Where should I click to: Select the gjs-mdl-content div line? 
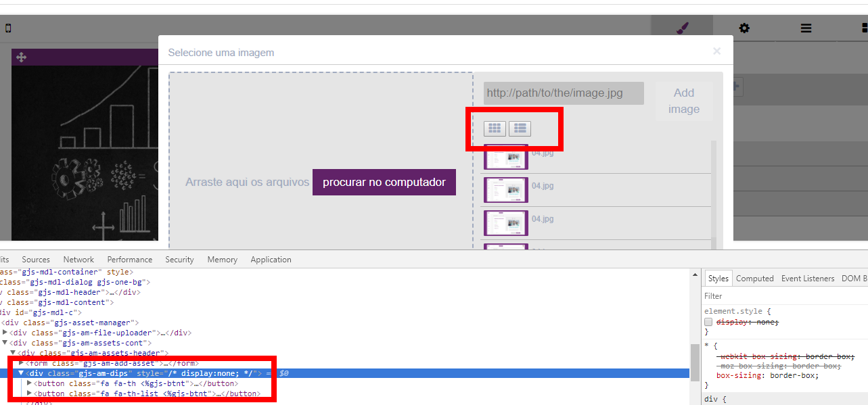[x=56, y=302]
